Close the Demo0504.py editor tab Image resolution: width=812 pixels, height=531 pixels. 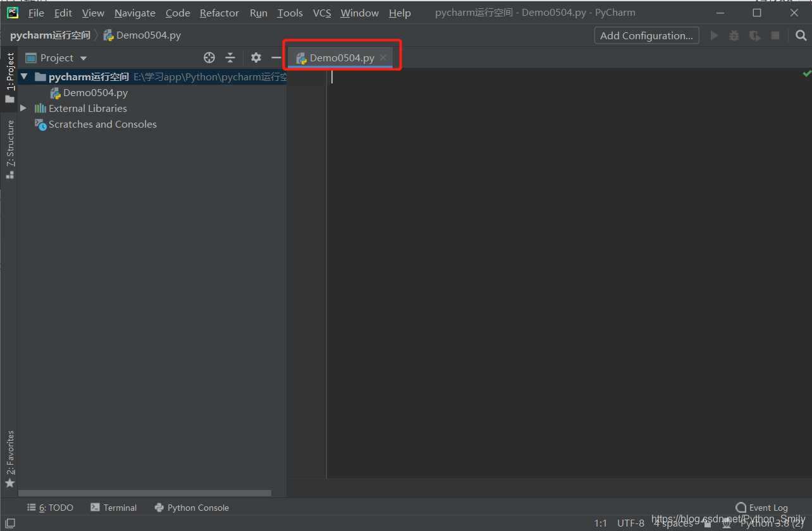(383, 58)
